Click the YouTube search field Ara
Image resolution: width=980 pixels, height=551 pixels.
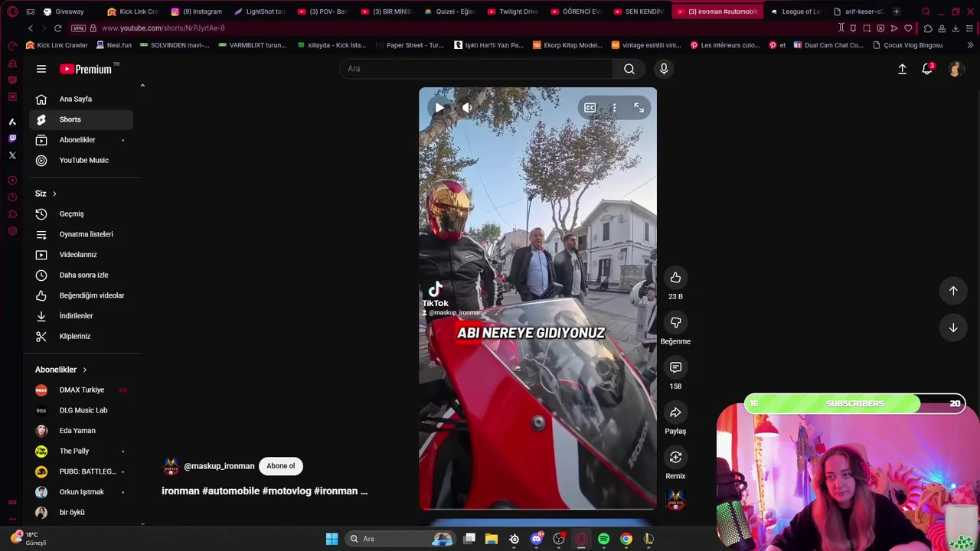pyautogui.click(x=476, y=69)
